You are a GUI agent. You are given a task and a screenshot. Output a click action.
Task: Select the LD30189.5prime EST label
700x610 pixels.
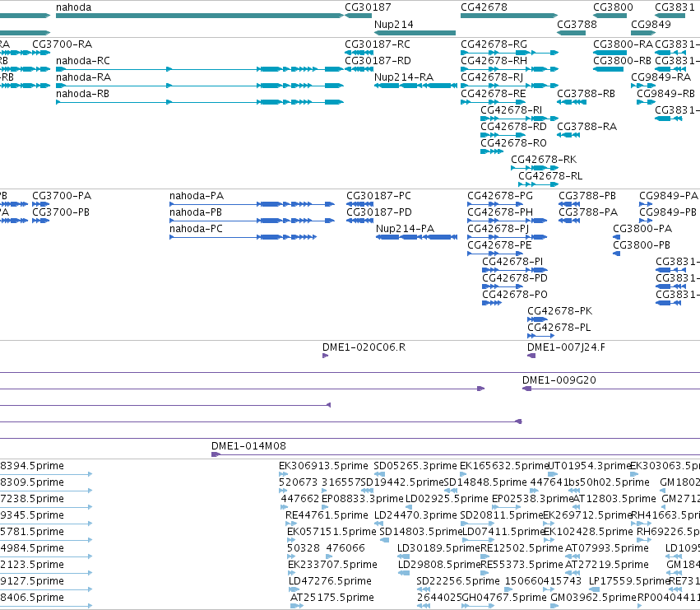tap(438, 548)
